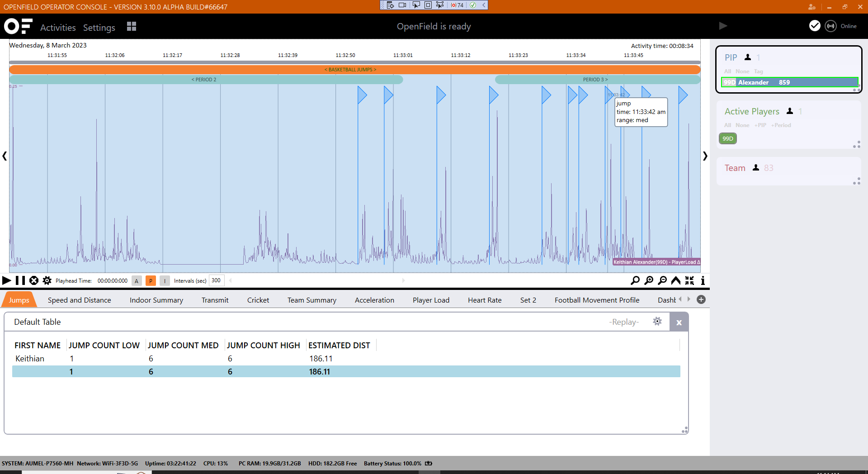
Task: Select the Keithian table row
Action: pyautogui.click(x=346, y=358)
